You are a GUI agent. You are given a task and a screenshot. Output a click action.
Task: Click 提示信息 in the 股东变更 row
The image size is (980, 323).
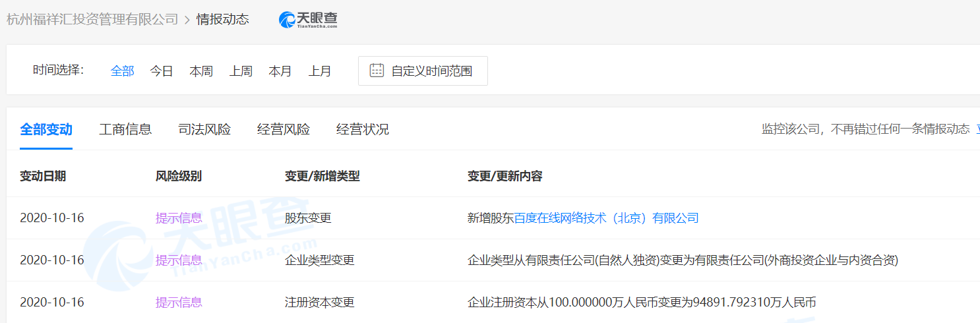[x=179, y=218]
